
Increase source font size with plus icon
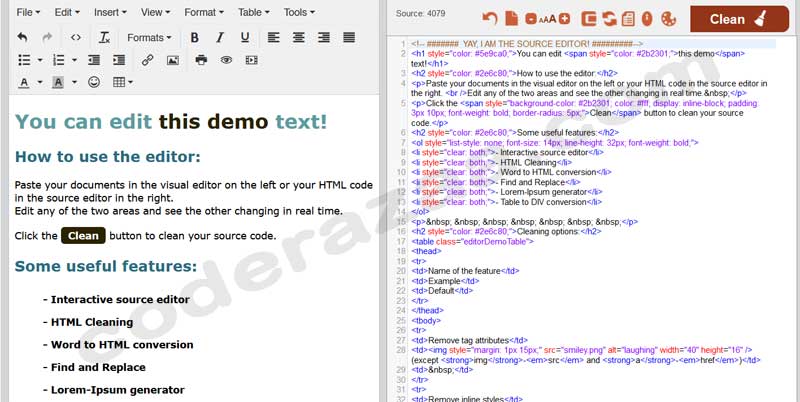(x=564, y=19)
